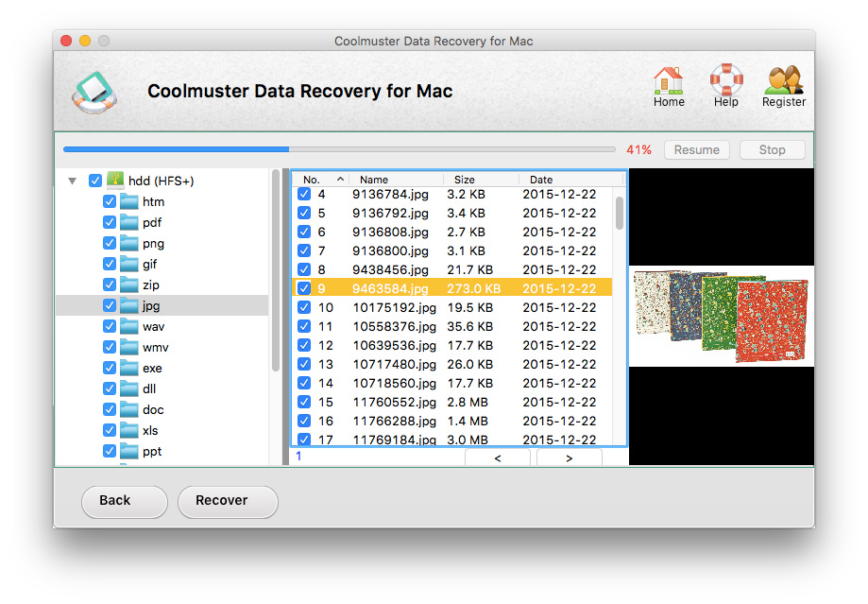The image size is (868, 604).
Task: Click the ppt folder icon
Action: point(129,451)
